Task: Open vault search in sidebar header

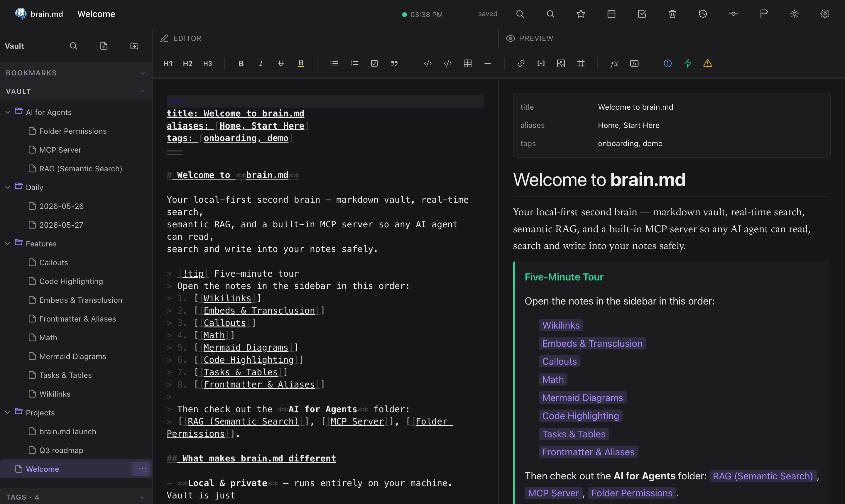Action: tap(73, 46)
